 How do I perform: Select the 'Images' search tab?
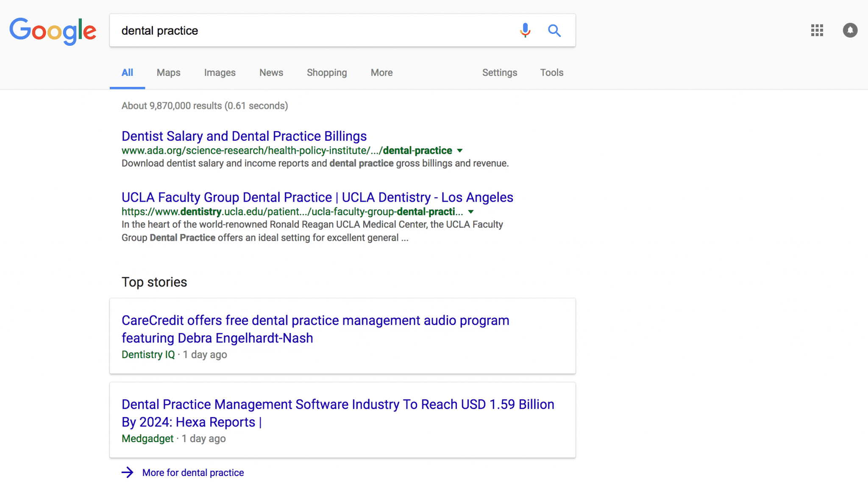220,72
